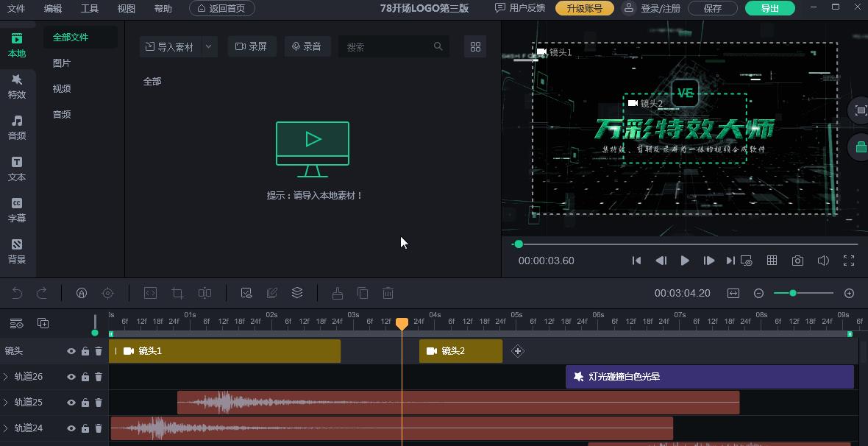Click the undo arrow icon
Image resolution: width=868 pixels, height=446 pixels.
point(17,293)
